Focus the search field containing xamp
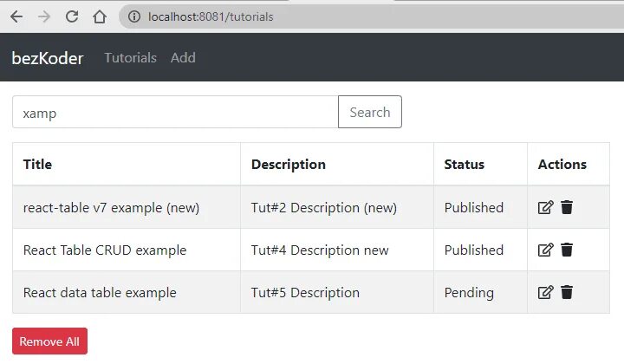 [x=175, y=112]
